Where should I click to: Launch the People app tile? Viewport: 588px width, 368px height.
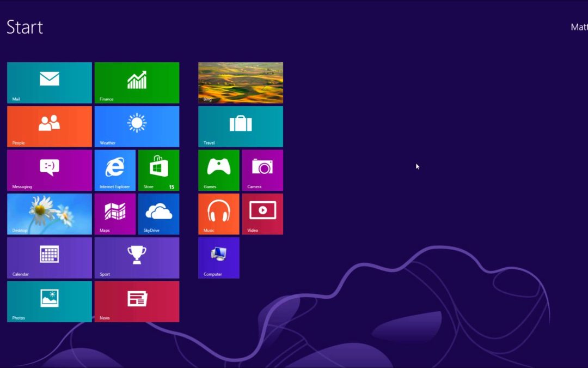pyautogui.click(x=50, y=126)
